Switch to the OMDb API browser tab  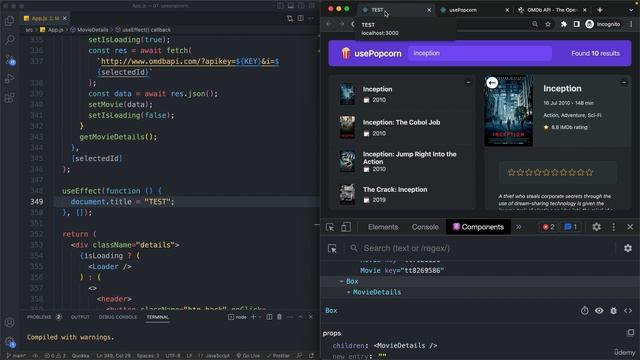552,10
